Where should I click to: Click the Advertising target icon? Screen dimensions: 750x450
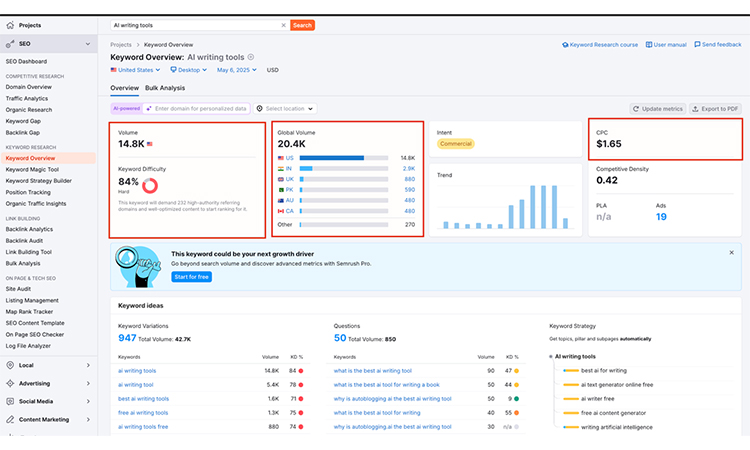pyautogui.click(x=10, y=383)
